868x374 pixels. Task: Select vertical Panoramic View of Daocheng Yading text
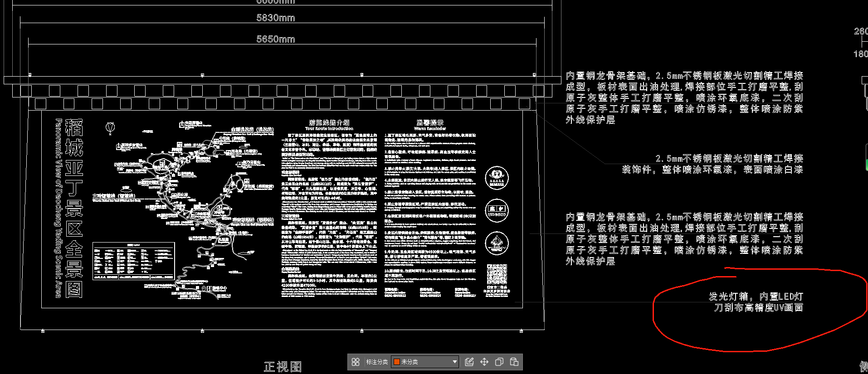coord(58,208)
